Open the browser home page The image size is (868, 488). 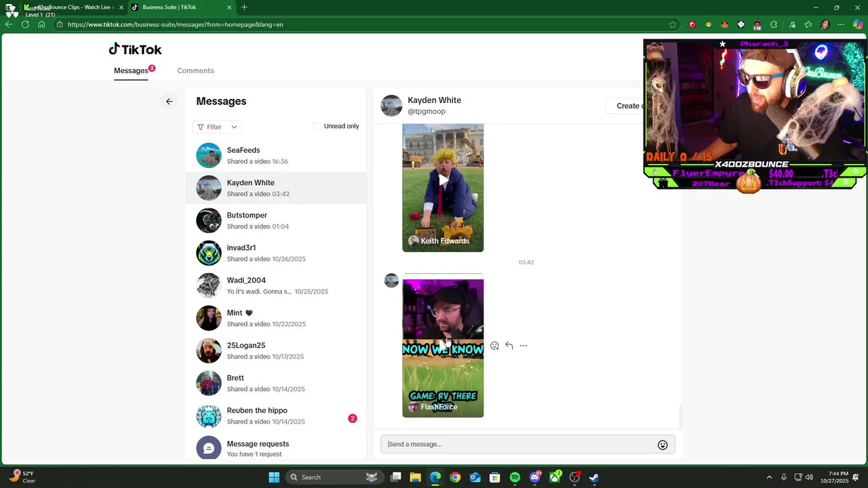(x=41, y=24)
